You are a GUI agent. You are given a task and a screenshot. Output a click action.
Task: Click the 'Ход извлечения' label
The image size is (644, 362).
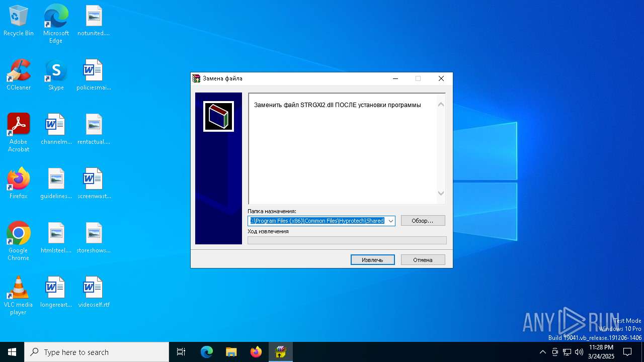pyautogui.click(x=268, y=232)
